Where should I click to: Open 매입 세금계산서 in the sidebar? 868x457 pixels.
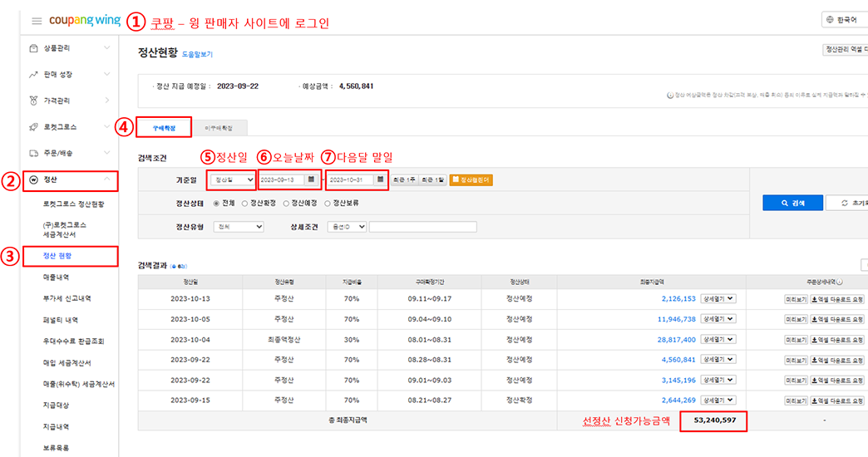coord(67,363)
